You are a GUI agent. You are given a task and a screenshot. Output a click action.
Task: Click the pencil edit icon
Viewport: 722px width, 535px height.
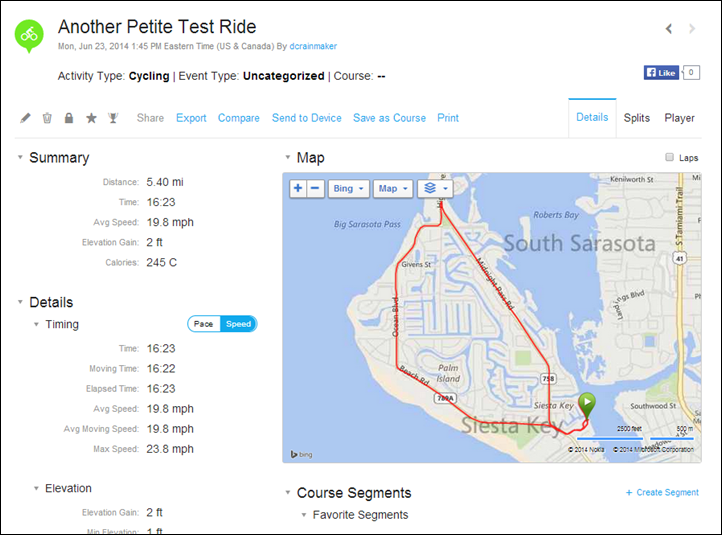pyautogui.click(x=25, y=118)
